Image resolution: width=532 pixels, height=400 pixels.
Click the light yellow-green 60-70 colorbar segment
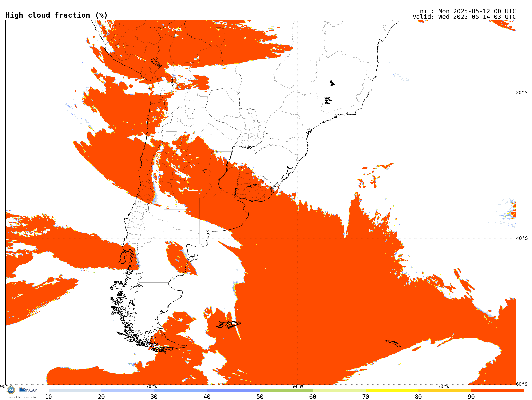pos(339,391)
